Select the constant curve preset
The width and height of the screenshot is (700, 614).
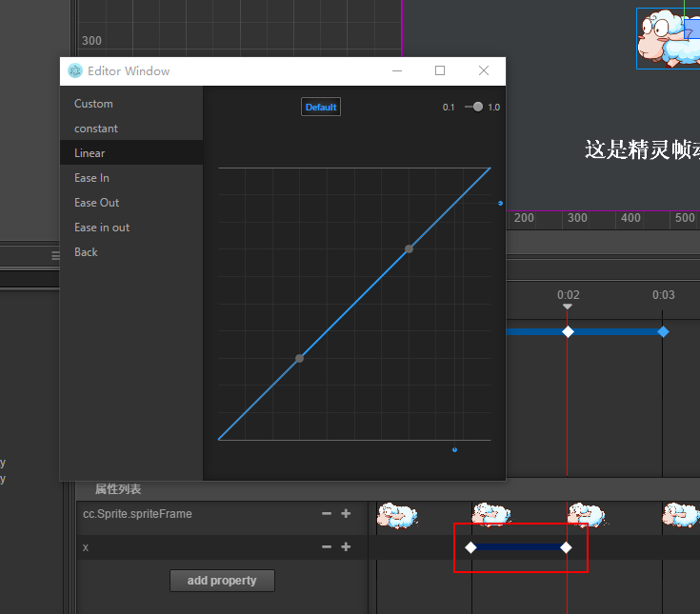point(131,129)
